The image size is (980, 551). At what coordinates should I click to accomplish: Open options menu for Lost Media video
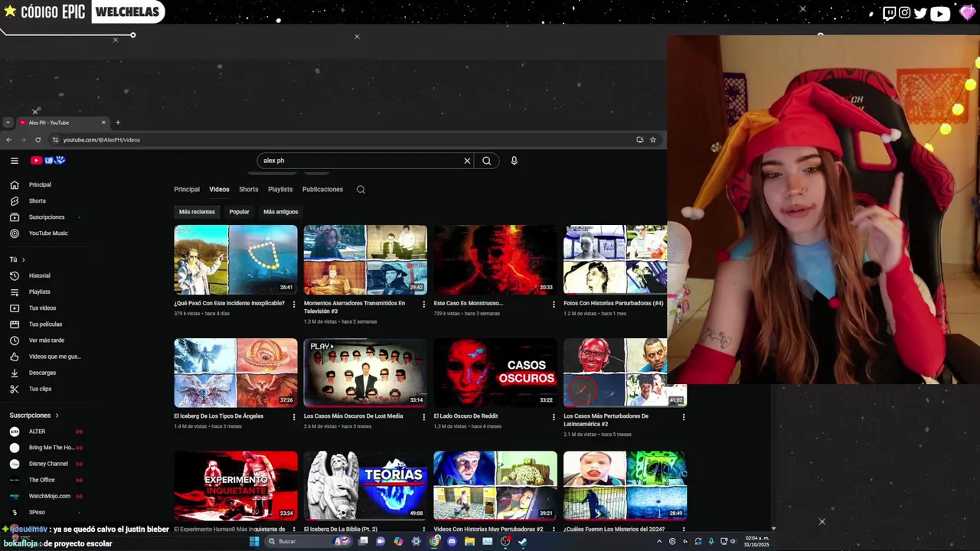click(x=423, y=417)
